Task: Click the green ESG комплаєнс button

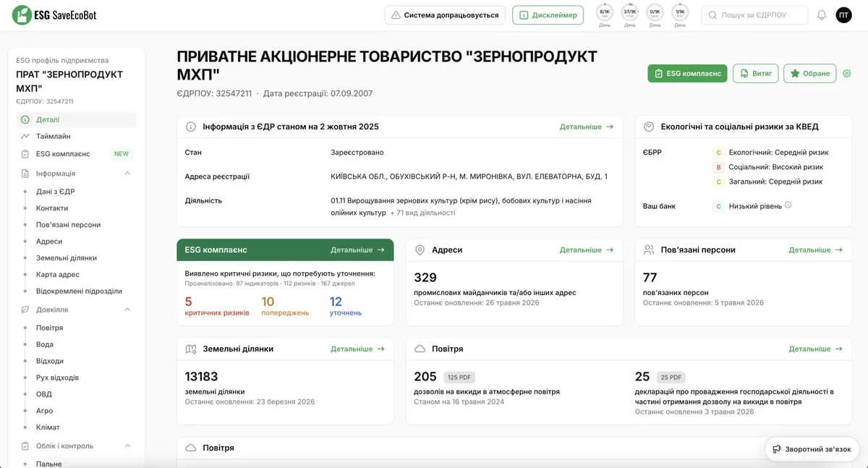Action: click(x=687, y=73)
